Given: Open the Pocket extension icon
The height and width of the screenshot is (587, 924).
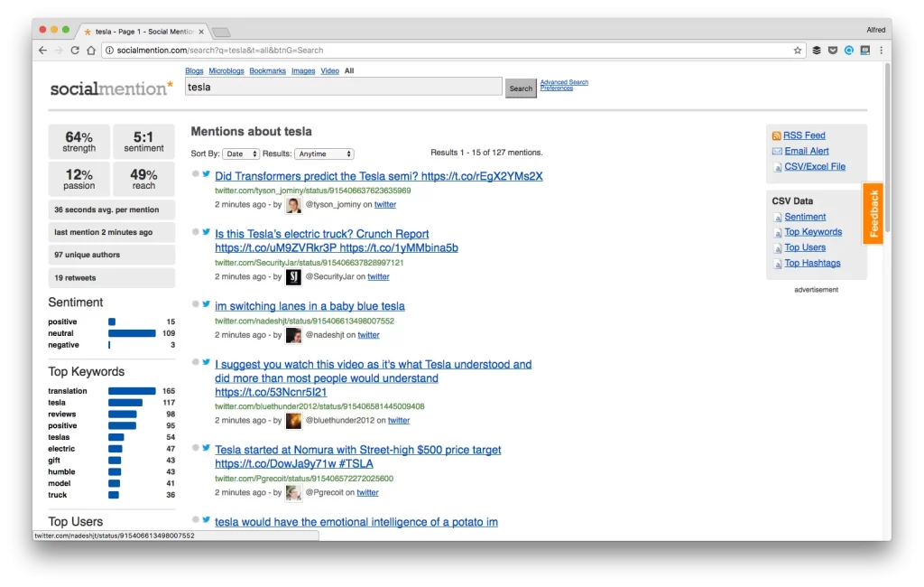Looking at the screenshot, I should (x=833, y=51).
